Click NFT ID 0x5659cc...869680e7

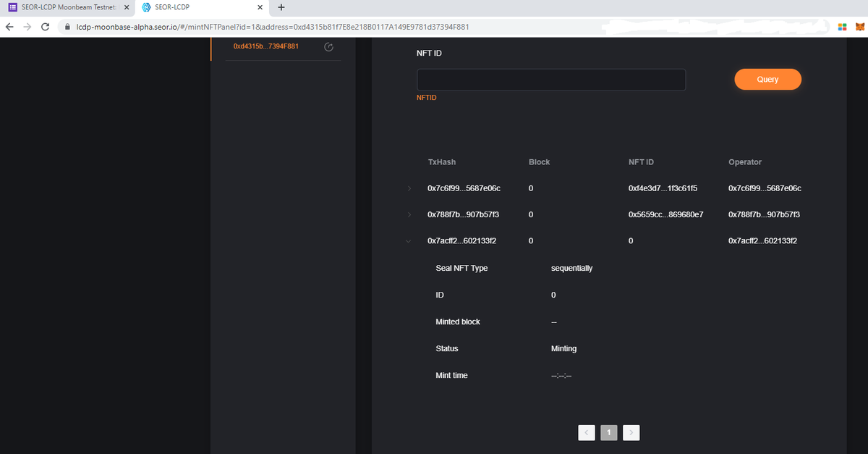coord(666,215)
